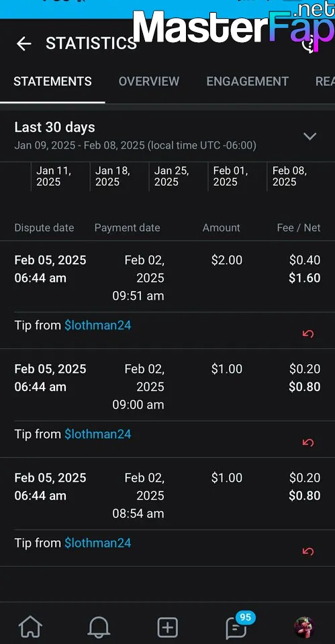Viewport: 335px width, 644px height.
Task: Open $lothman24 link in the 09:00 am tip
Action: (98, 434)
